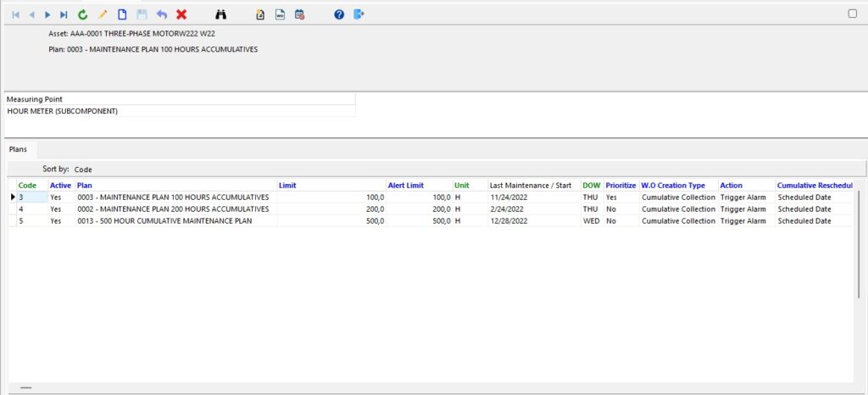Click the yellow document icon in the toolbar
868x395 pixels.
tap(260, 15)
